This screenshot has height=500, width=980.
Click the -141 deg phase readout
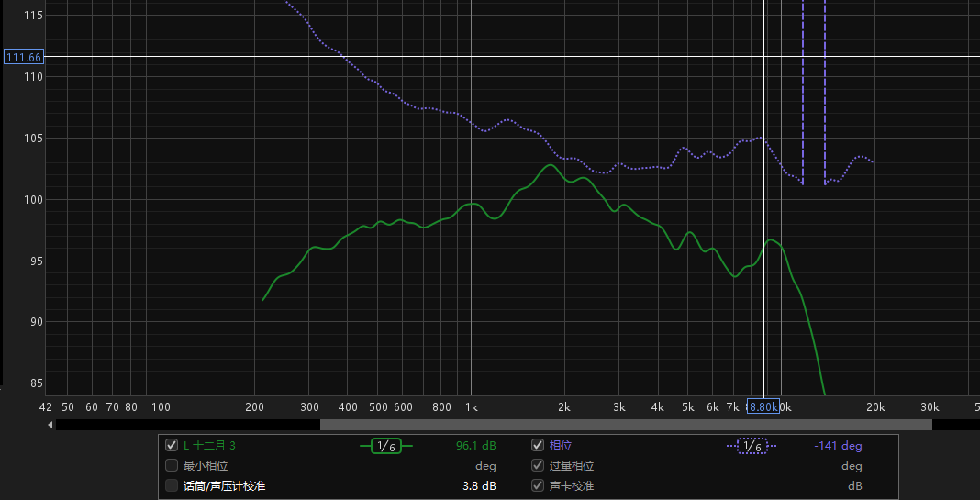[838, 446]
